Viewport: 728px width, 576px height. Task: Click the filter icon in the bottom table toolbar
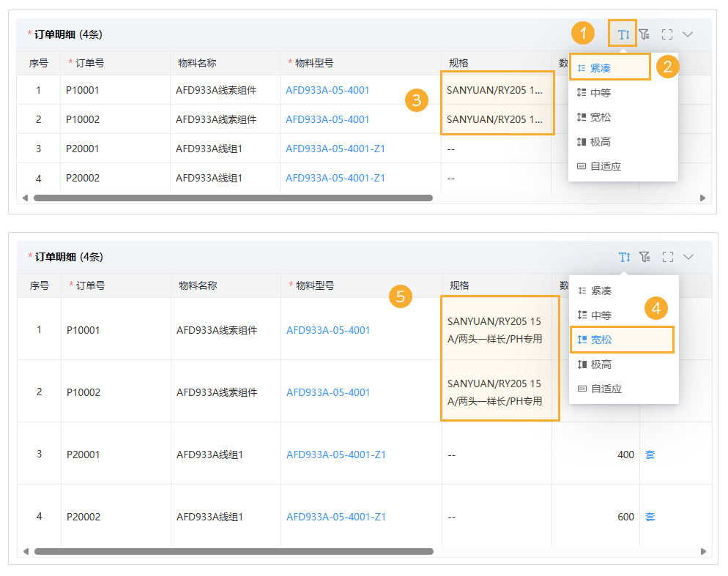pos(646,257)
